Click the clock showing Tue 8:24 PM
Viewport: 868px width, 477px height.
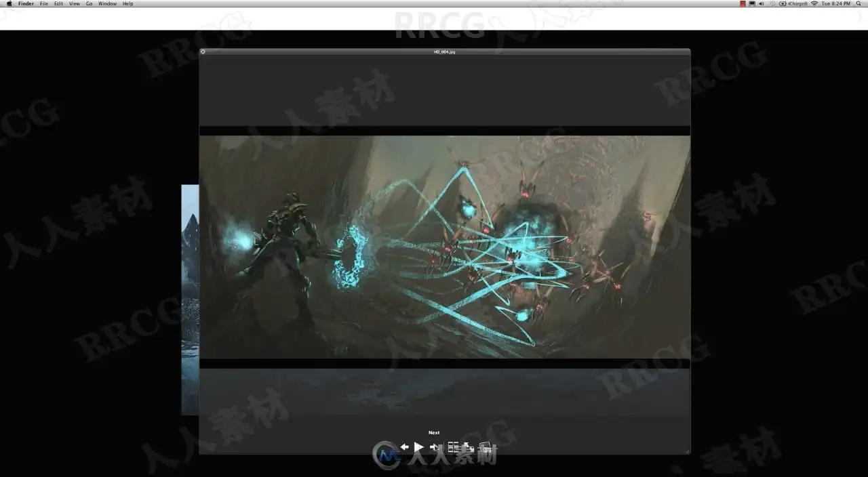(x=835, y=3)
